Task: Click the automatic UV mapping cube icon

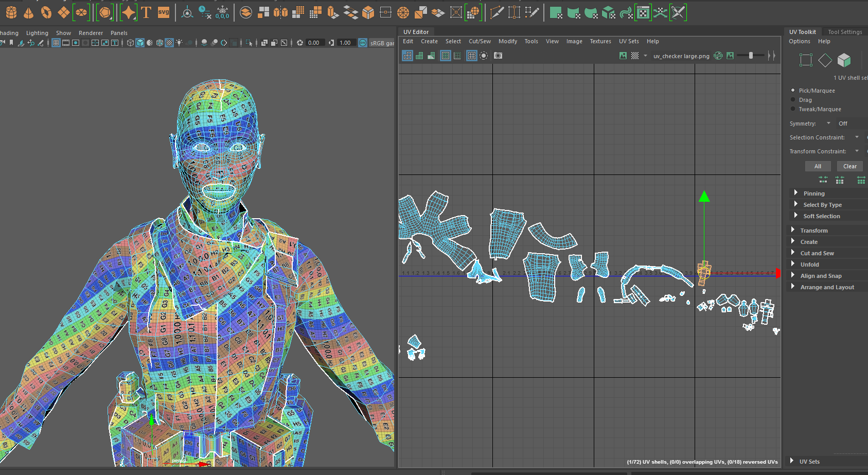Action: point(608,12)
